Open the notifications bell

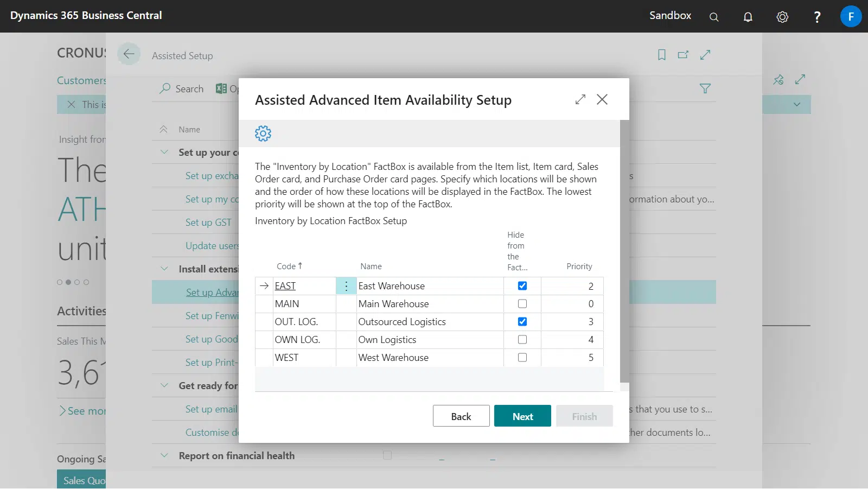click(x=748, y=17)
